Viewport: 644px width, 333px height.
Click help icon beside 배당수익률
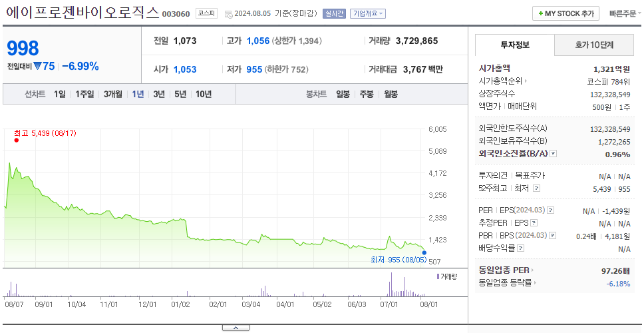pyautogui.click(x=521, y=248)
